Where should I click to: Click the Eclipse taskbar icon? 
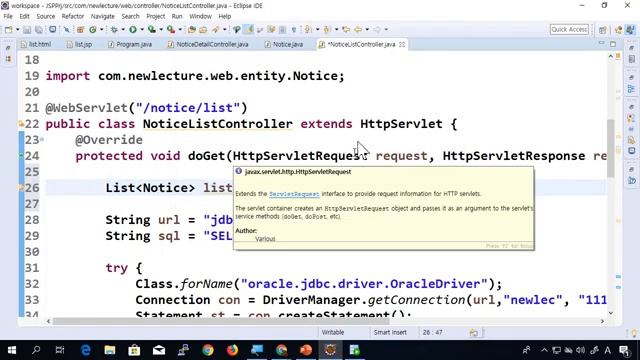click(x=330, y=350)
